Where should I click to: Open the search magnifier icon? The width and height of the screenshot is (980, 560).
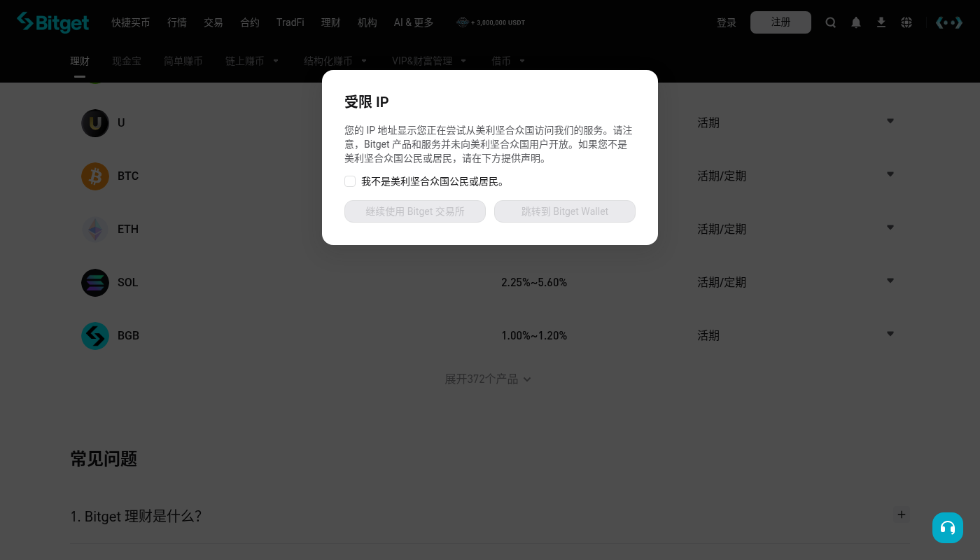click(x=831, y=22)
